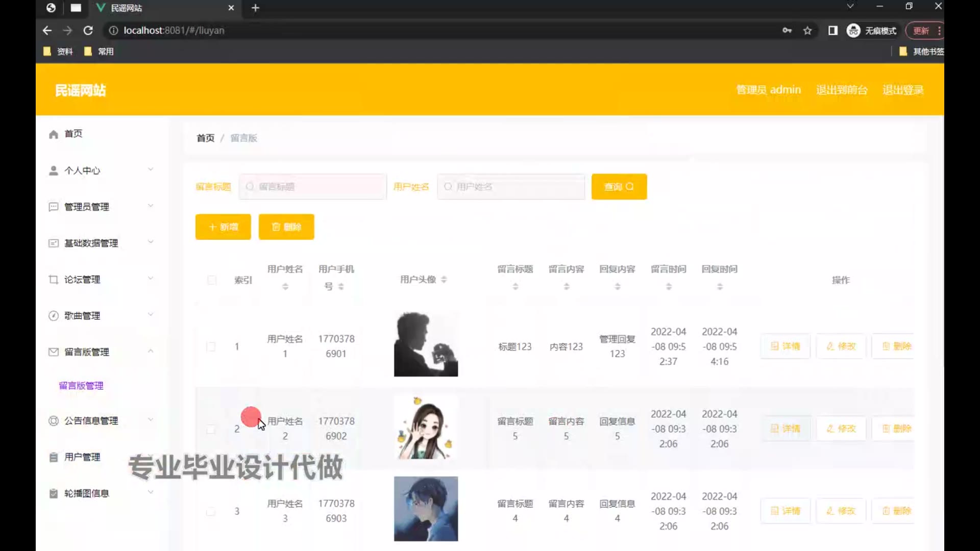Click the 留言标题 search input field
The height and width of the screenshot is (551, 980).
(313, 187)
